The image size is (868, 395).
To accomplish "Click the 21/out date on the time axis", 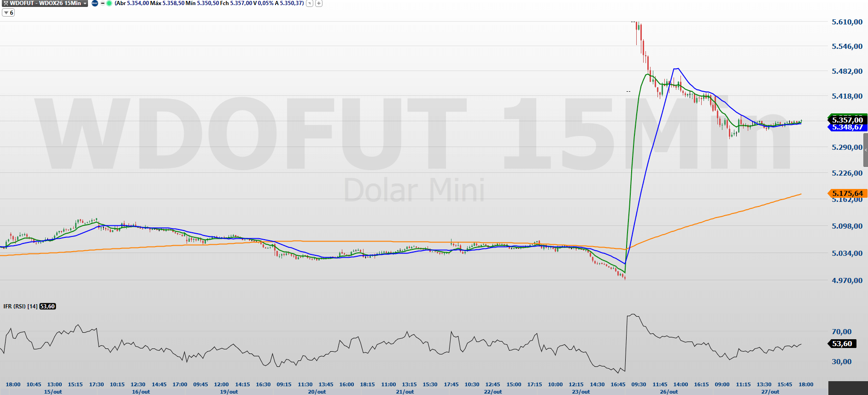I will (405, 392).
